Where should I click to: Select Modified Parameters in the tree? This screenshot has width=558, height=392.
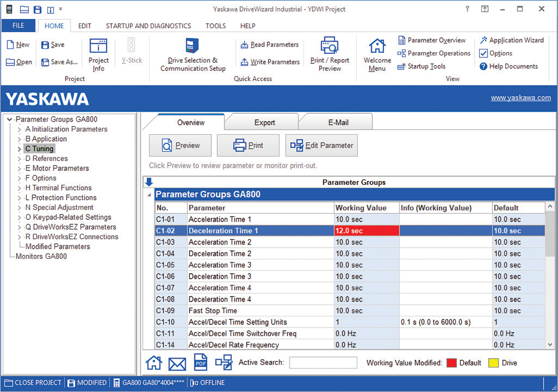57,247
